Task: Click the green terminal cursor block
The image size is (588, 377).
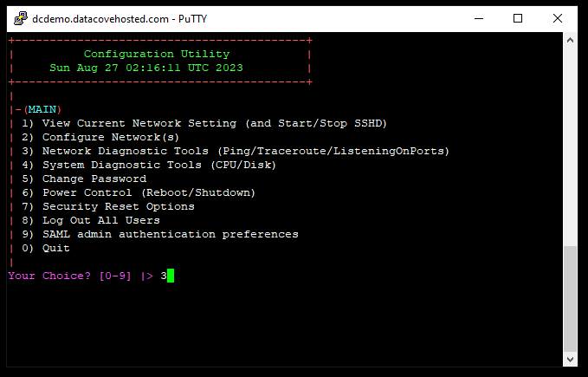Action: tap(171, 276)
